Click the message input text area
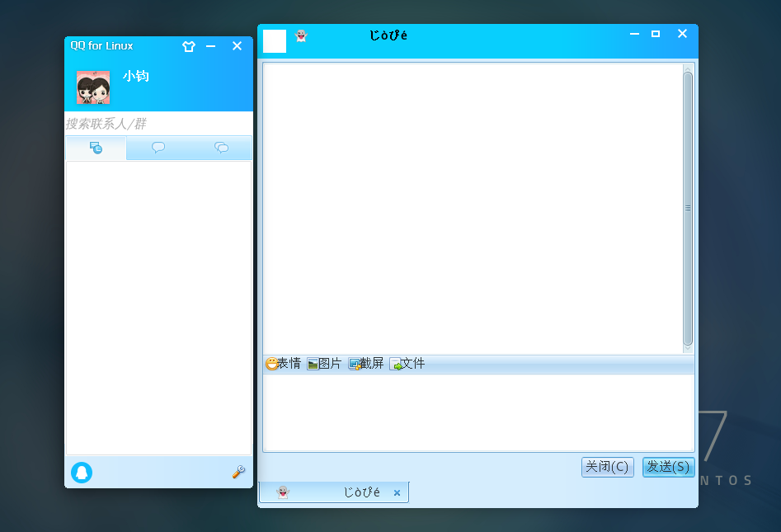Viewport: 781px width, 532px height. pos(478,412)
